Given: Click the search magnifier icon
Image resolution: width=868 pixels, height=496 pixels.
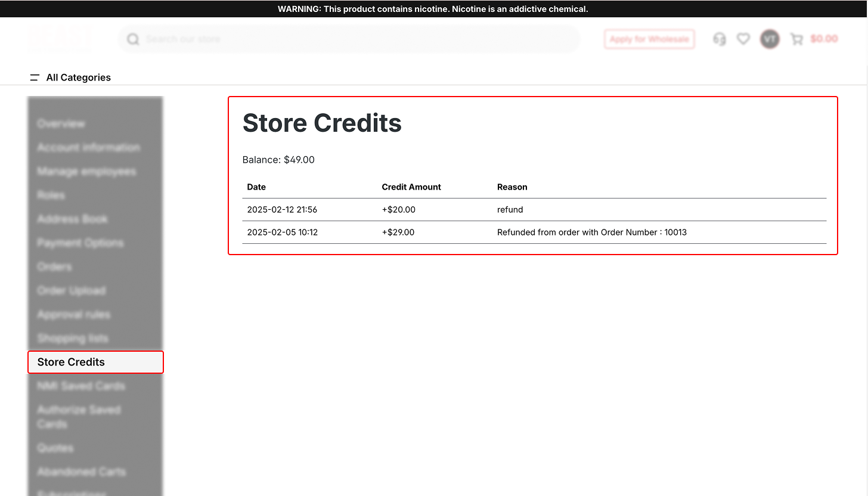Looking at the screenshot, I should coord(134,39).
